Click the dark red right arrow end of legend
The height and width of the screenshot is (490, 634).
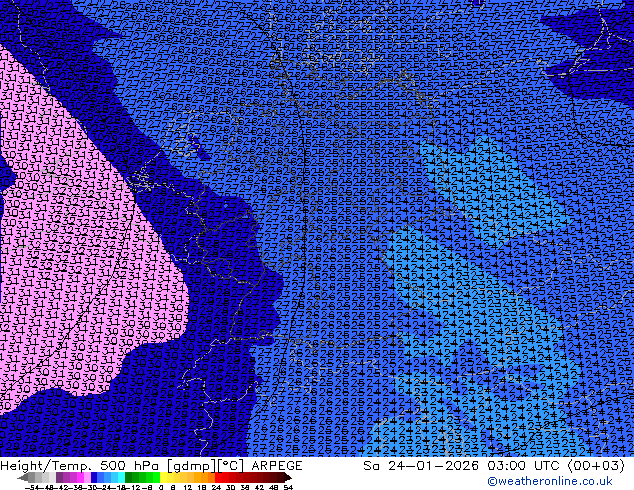pos(287,477)
